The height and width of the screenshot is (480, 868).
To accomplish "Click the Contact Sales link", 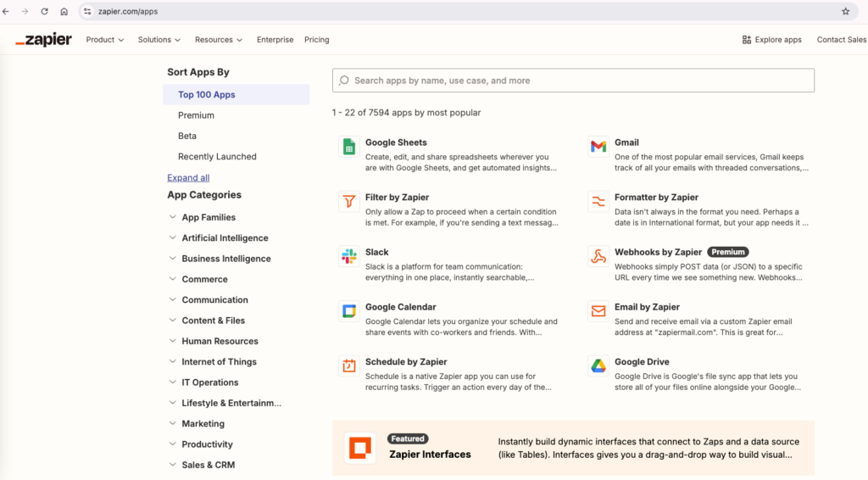I will [841, 40].
